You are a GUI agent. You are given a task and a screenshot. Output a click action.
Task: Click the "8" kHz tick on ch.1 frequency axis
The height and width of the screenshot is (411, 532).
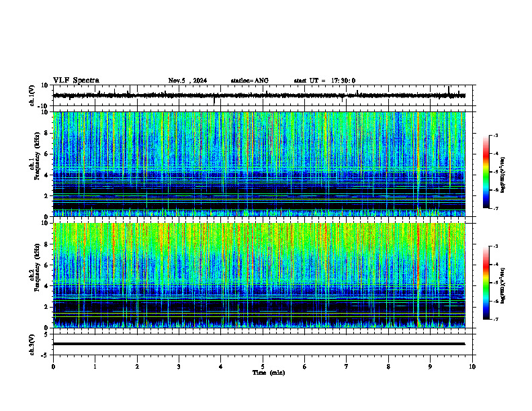(x=46, y=133)
